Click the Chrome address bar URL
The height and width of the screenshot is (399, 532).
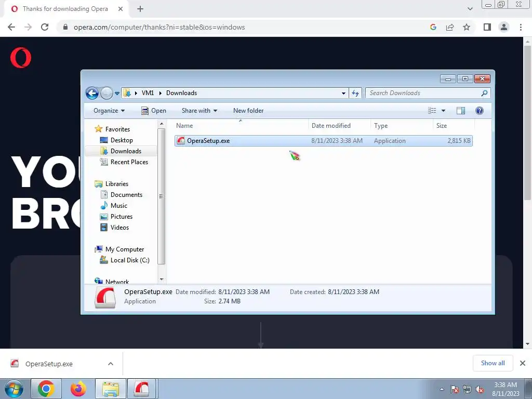pos(159,27)
